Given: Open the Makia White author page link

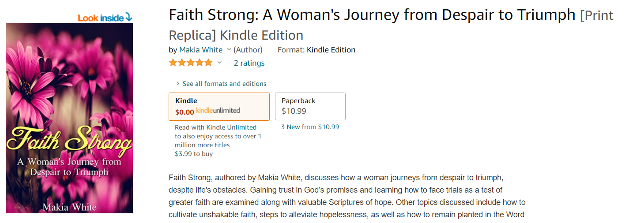Looking at the screenshot, I should 201,50.
